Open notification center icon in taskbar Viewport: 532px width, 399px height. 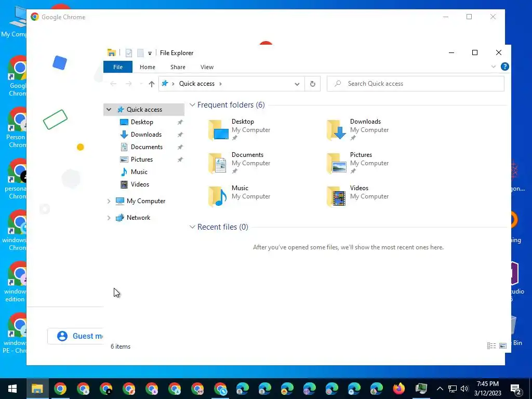coord(516,389)
